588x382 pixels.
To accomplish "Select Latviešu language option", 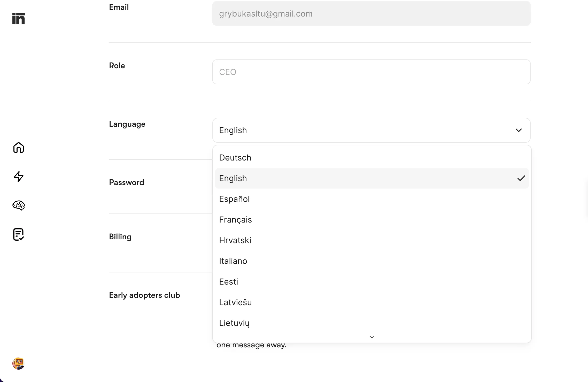I will click(235, 302).
